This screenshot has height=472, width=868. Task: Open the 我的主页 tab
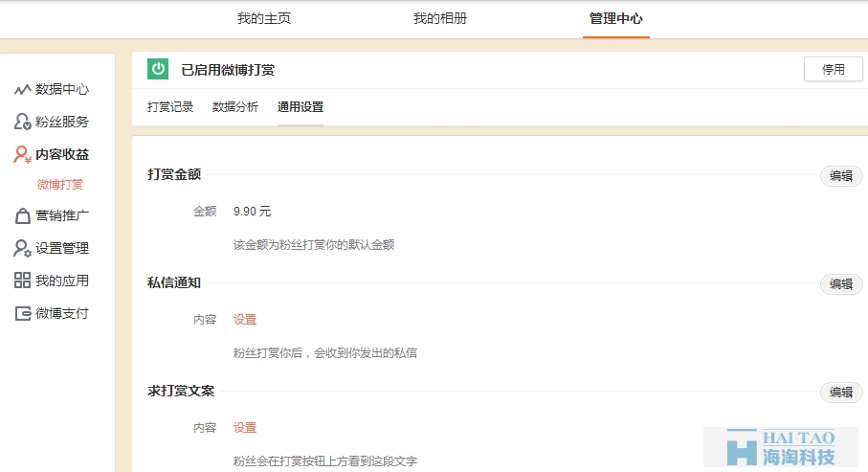263,18
